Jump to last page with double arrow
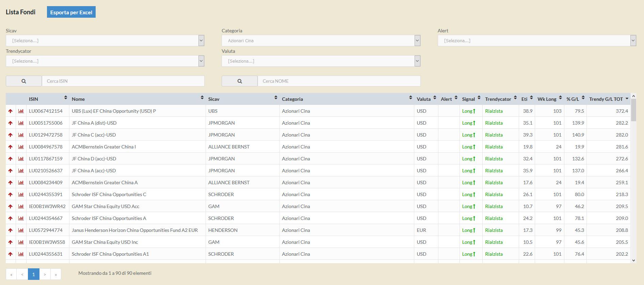 (x=56, y=274)
